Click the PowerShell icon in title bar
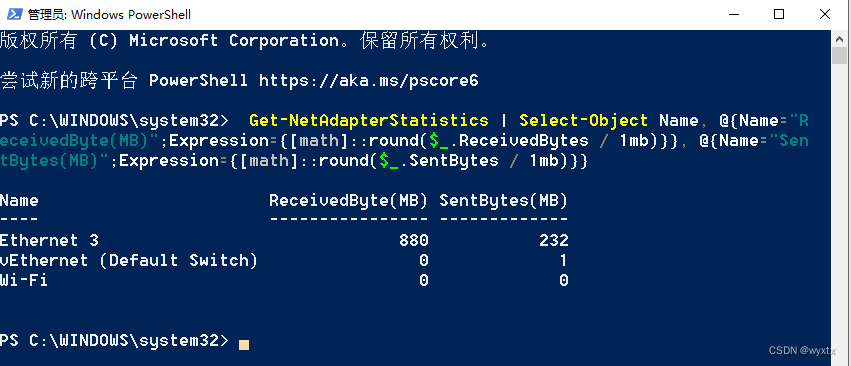This screenshot has height=366, width=851. pos(15,15)
